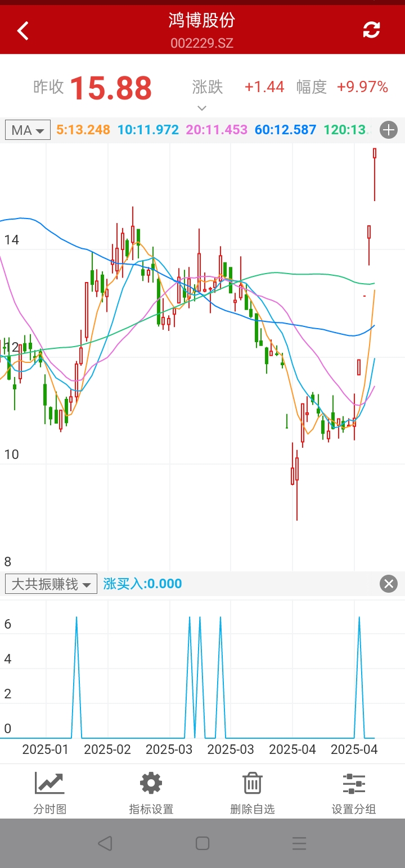
Task: Refresh the stock data
Action: click(371, 30)
